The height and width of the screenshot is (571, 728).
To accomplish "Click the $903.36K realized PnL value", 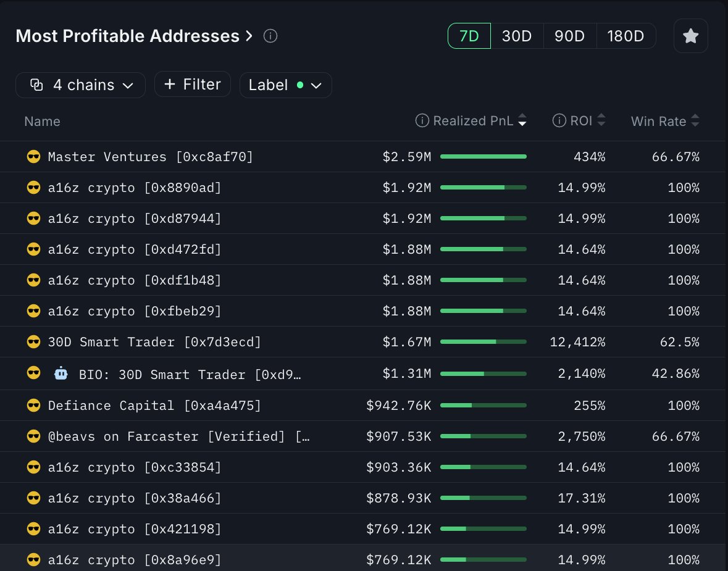I will tap(399, 467).
